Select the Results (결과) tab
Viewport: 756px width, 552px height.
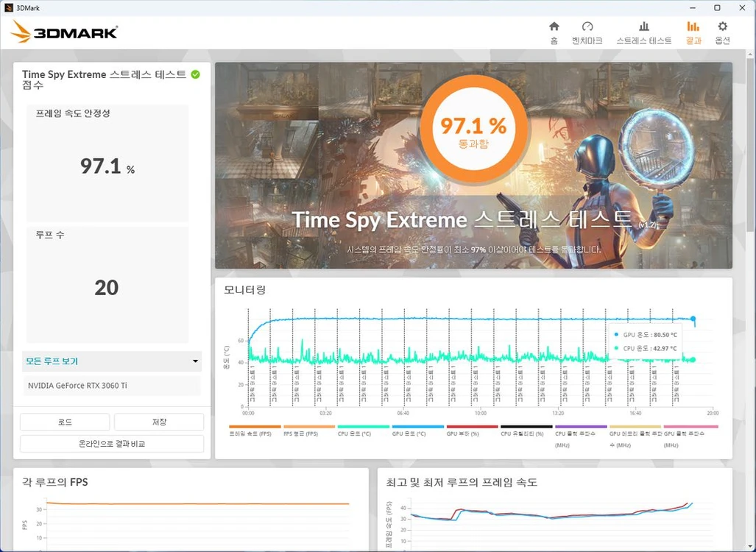coord(693,33)
